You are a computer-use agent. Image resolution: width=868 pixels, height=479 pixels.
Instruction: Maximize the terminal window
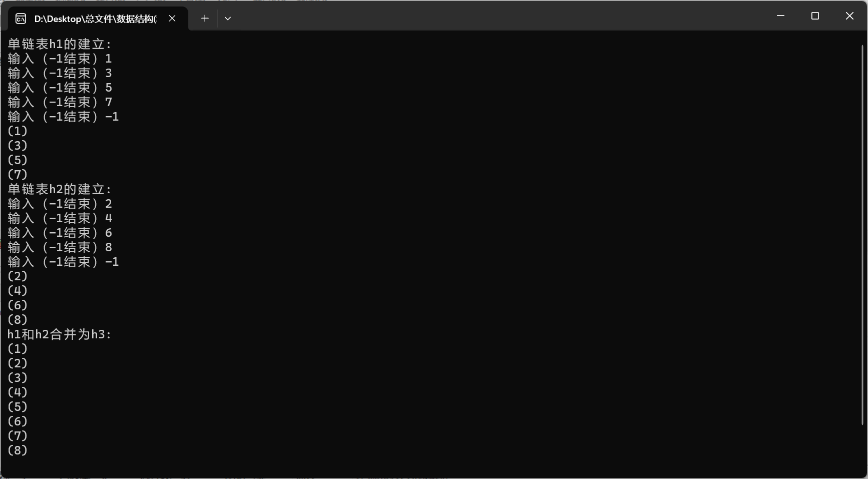coord(815,16)
